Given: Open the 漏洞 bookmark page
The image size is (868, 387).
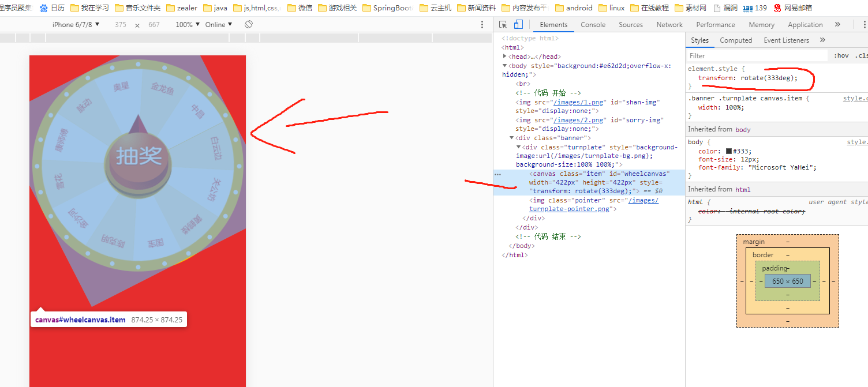Looking at the screenshot, I should [x=725, y=8].
